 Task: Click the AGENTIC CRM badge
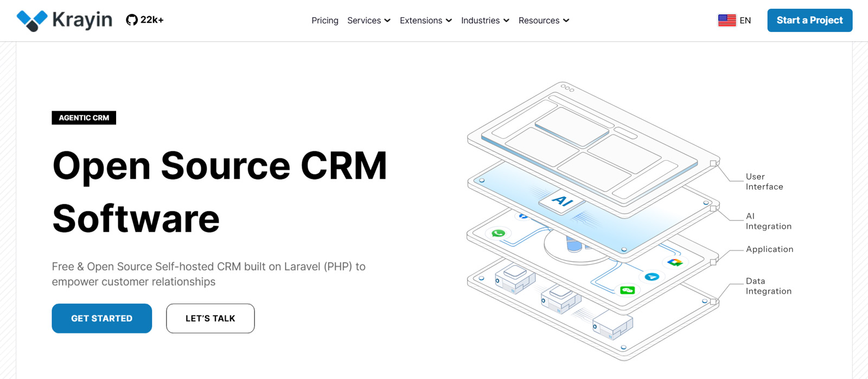point(84,118)
